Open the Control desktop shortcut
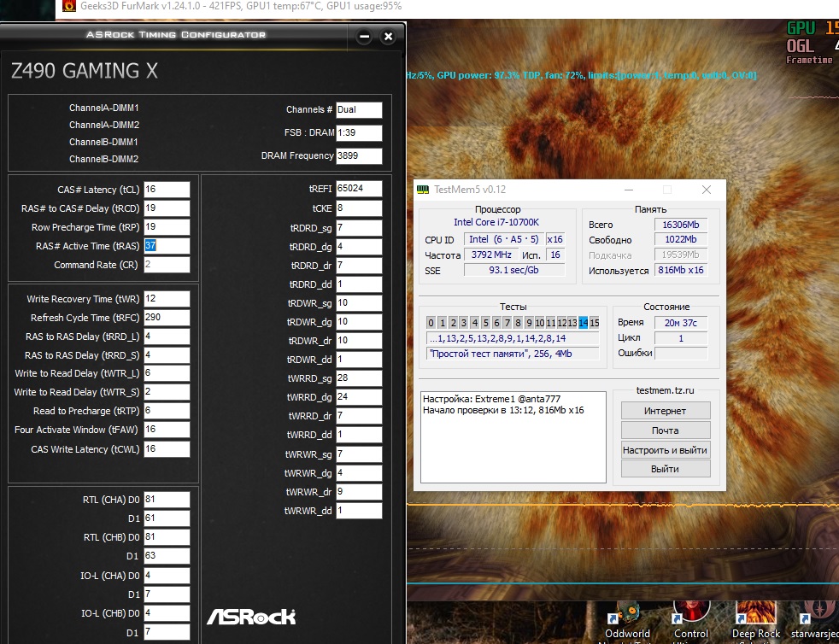Image resolution: width=839 pixels, height=644 pixels. pos(691,624)
